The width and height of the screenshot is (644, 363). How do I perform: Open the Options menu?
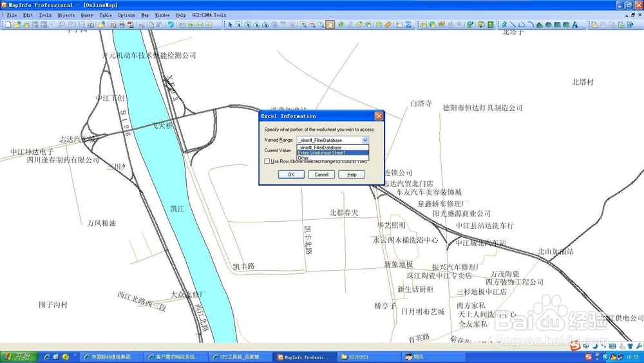point(126,15)
